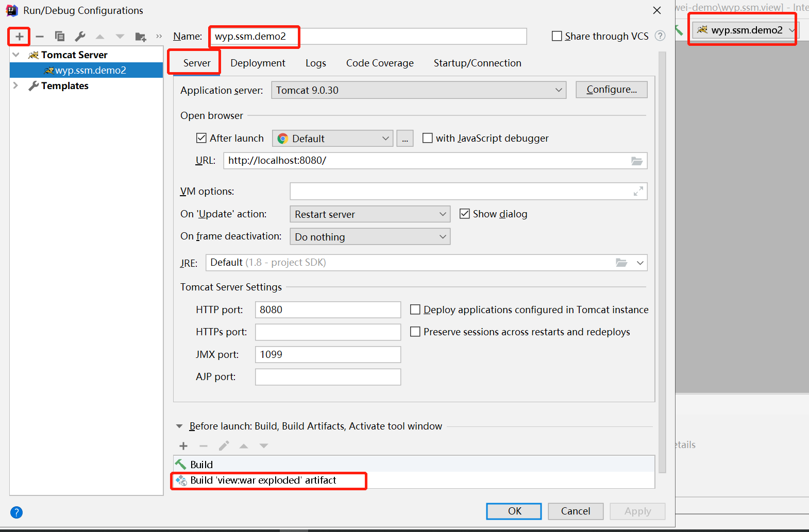Open the Application server dropdown
Image resolution: width=809 pixels, height=532 pixels.
coord(418,90)
